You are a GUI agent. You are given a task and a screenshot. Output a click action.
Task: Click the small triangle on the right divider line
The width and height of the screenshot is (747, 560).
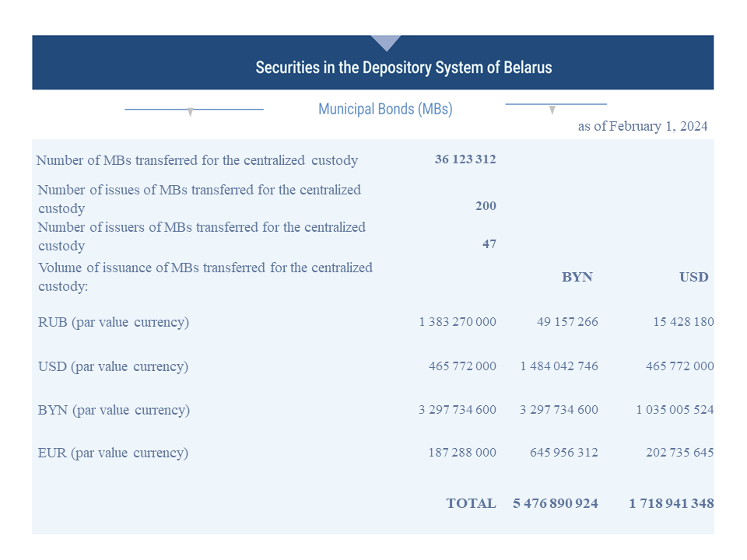coord(552,110)
